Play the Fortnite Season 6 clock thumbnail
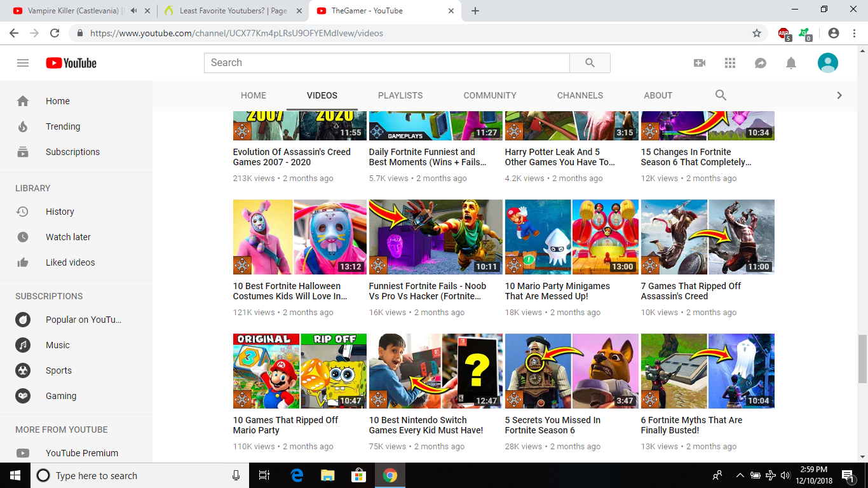Screen dimensions: 868x488 point(572,371)
